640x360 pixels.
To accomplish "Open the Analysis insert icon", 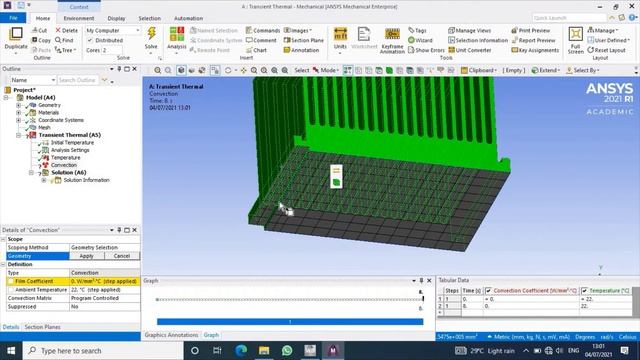I will point(177,34).
